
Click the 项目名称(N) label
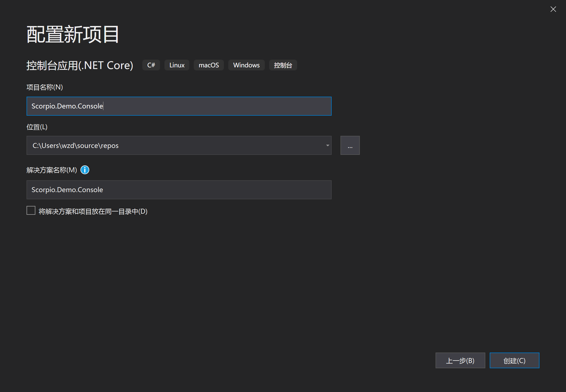44,87
